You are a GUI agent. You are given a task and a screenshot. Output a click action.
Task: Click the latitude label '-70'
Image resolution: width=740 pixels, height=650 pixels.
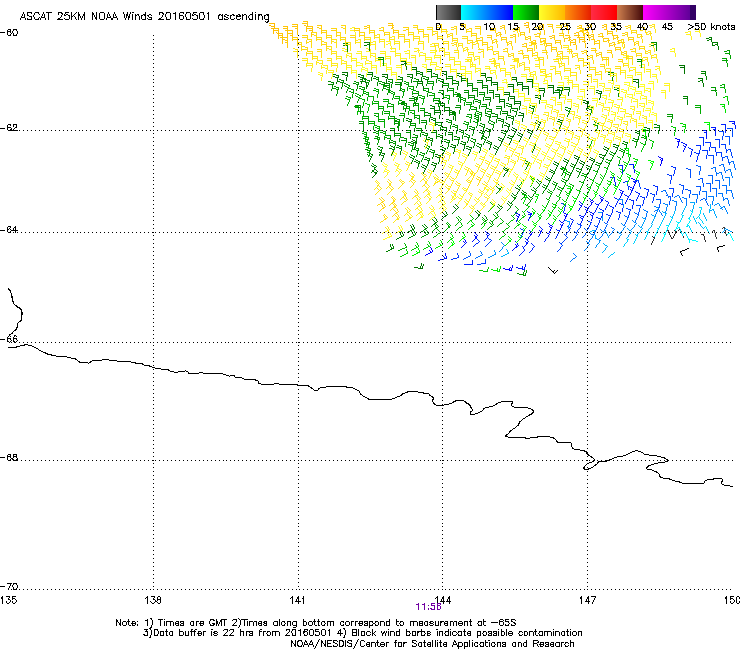[9, 587]
